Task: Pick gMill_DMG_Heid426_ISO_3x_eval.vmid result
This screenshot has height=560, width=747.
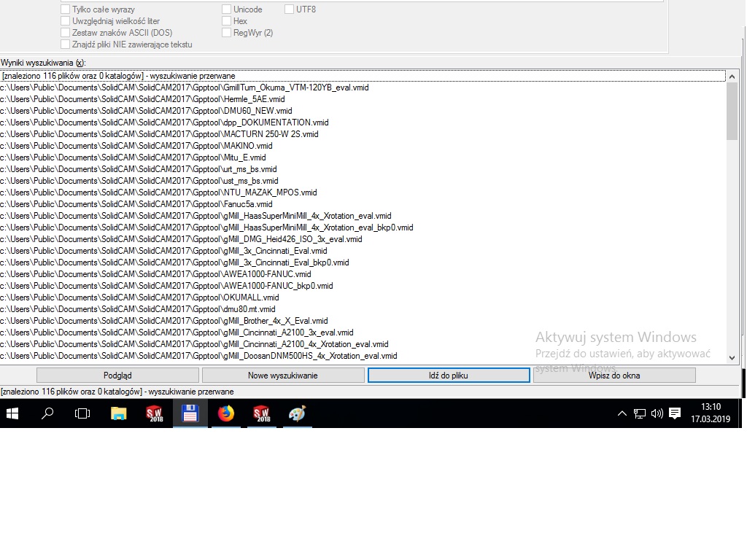Action: coord(363,239)
